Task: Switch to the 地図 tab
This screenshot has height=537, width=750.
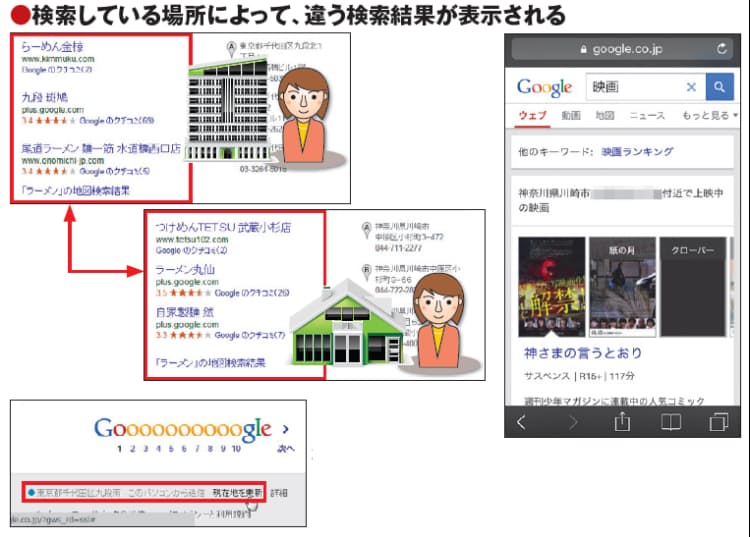Action: [x=605, y=115]
